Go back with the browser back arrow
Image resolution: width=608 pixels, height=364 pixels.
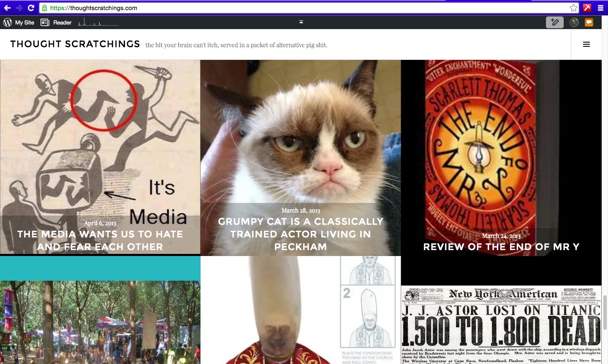pos(7,8)
